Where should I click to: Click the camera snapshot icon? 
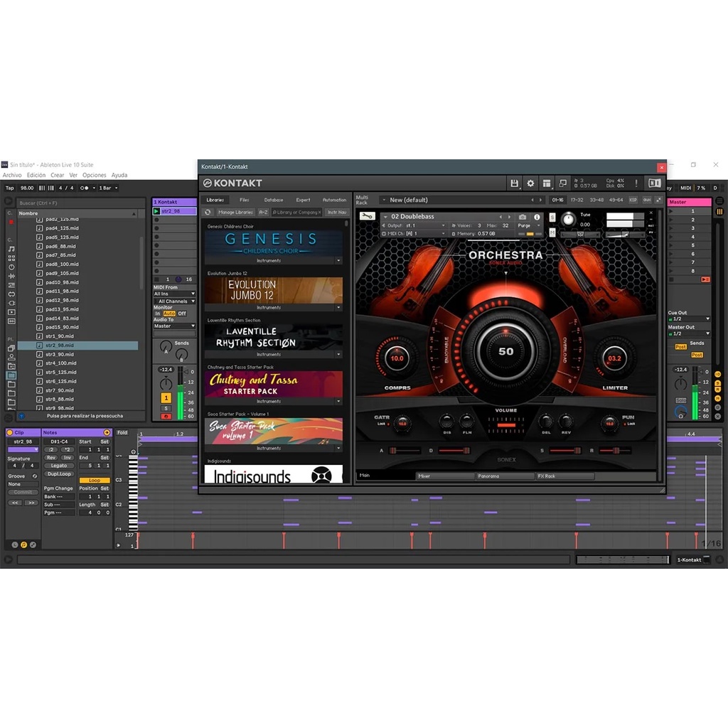point(523,217)
